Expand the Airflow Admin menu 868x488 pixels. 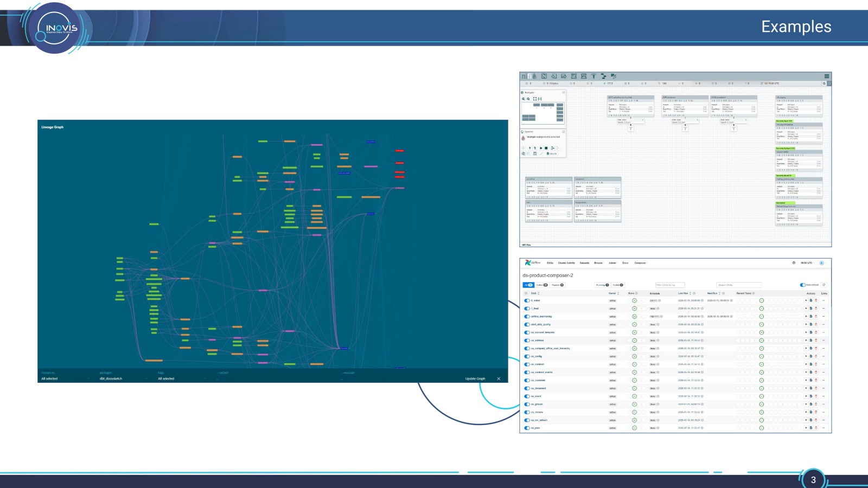(x=612, y=263)
